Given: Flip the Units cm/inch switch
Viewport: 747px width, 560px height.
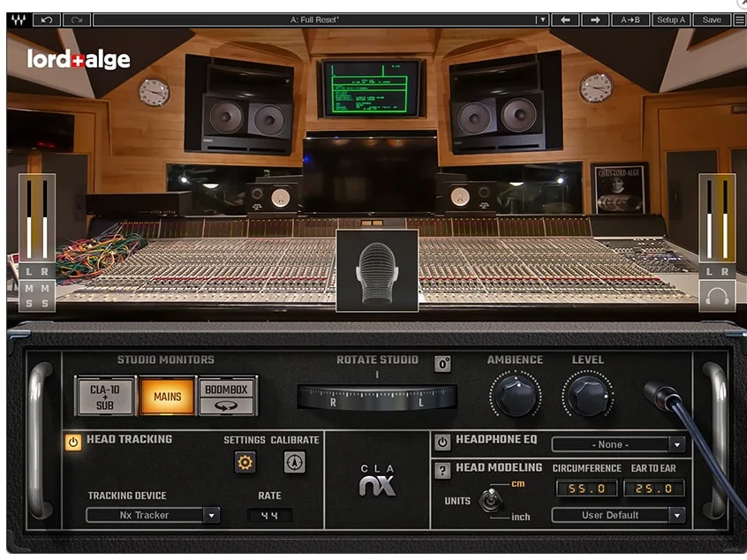Looking at the screenshot, I should coord(491,501).
